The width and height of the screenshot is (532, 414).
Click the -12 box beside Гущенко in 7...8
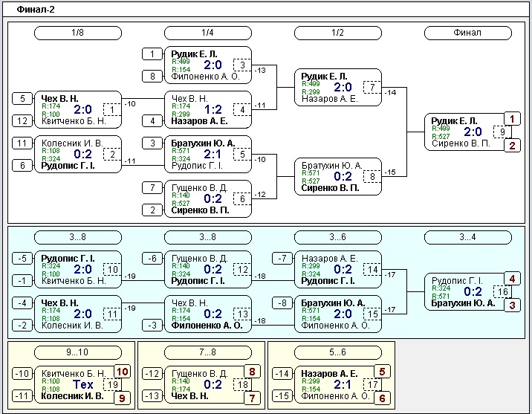[x=152, y=374]
